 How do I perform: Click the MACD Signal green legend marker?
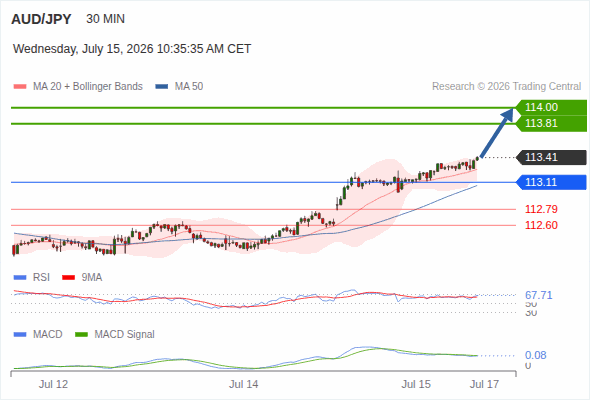[81, 335]
